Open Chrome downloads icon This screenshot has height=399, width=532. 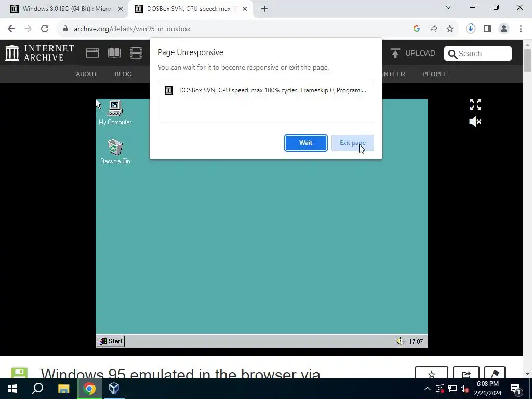click(x=471, y=29)
